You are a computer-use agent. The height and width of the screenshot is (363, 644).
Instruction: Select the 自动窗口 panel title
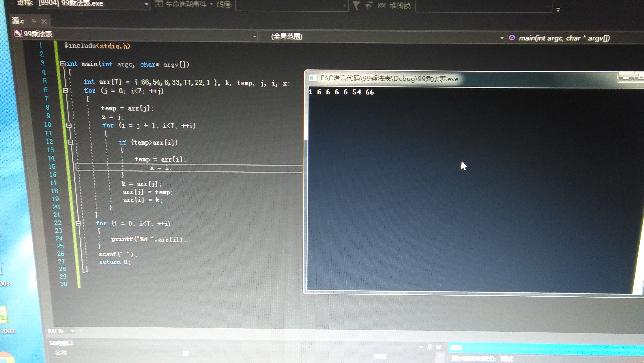click(x=61, y=343)
